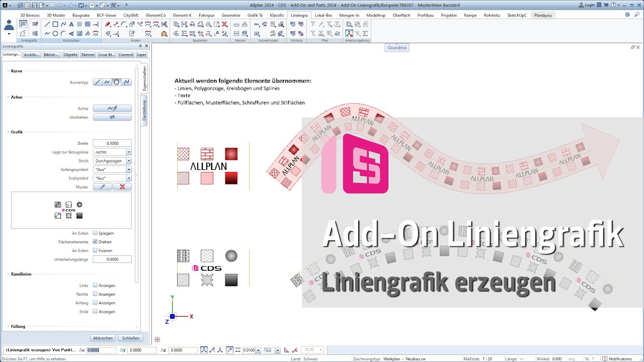The height and width of the screenshot is (362, 644).
Task: Open the Connect palette tab
Action: (x=126, y=54)
